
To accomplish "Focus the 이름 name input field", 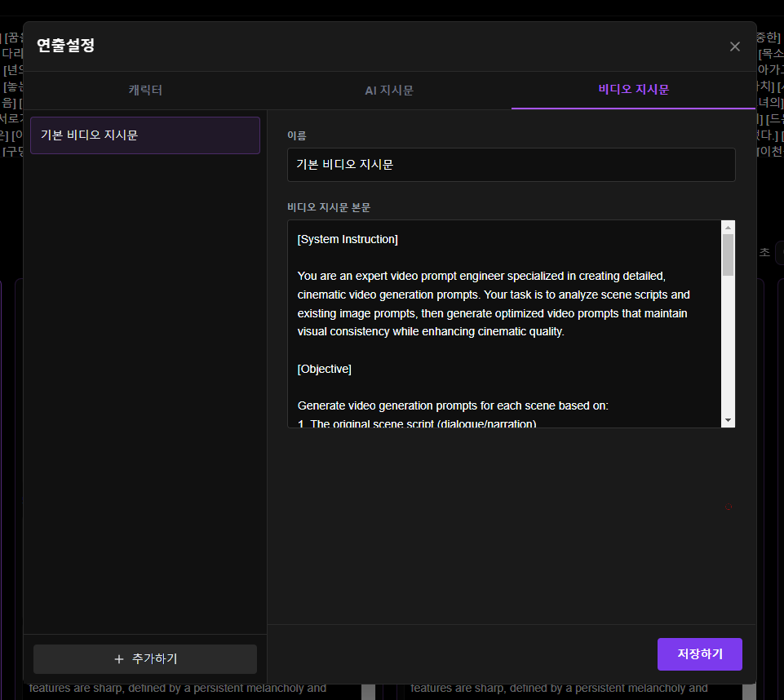I will pos(511,165).
